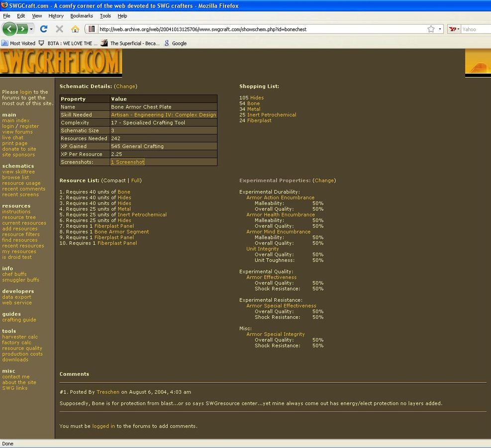Expand the URL bar history dropdown

[x=440, y=29]
